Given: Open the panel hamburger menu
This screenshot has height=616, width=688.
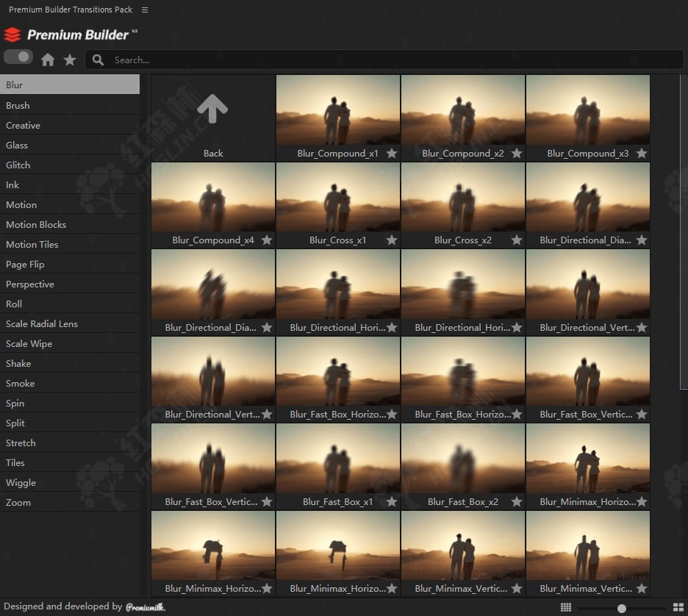Looking at the screenshot, I should click(x=145, y=10).
